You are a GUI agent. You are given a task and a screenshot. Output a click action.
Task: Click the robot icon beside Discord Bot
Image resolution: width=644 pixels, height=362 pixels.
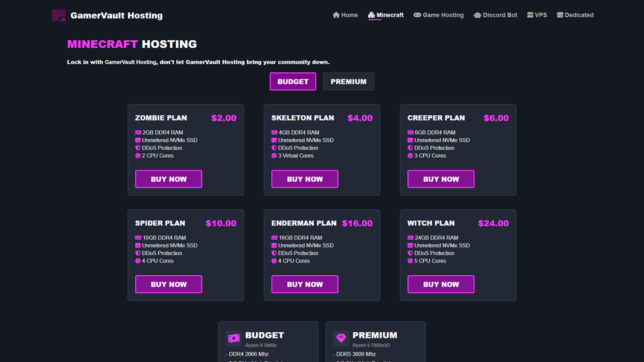tap(477, 14)
